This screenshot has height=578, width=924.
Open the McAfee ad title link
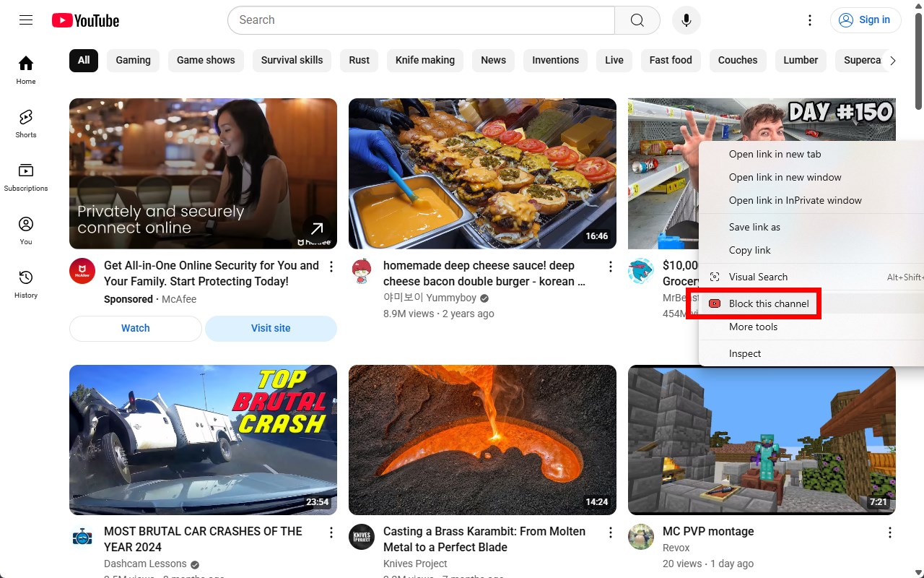(212, 273)
